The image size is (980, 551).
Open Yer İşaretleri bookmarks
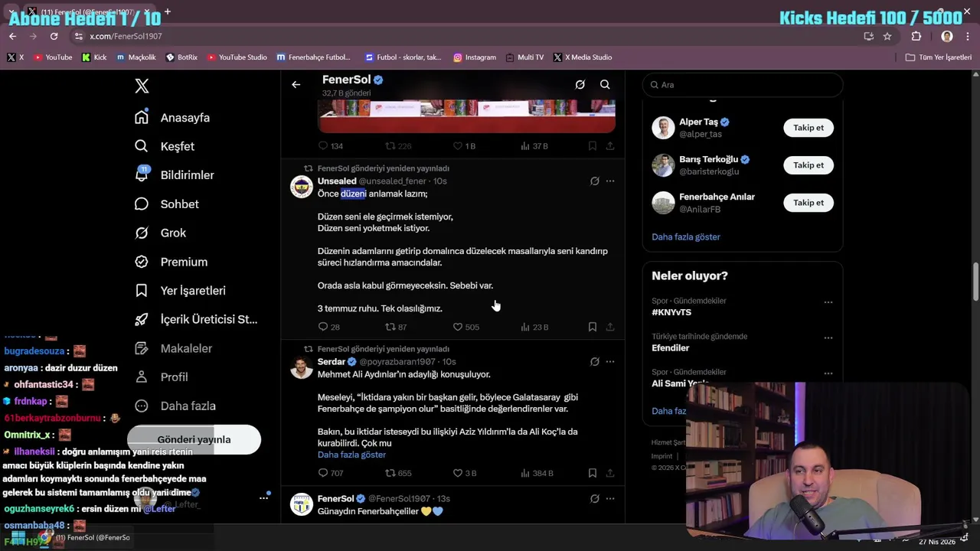point(180,291)
